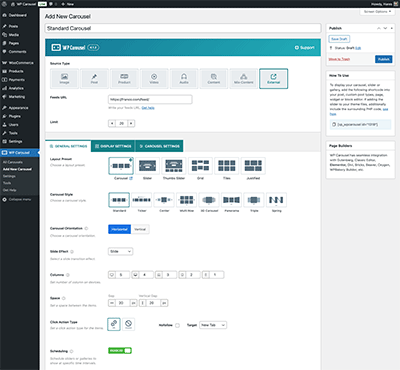
Task: Pick the 3D Carousel style
Action: (209, 200)
